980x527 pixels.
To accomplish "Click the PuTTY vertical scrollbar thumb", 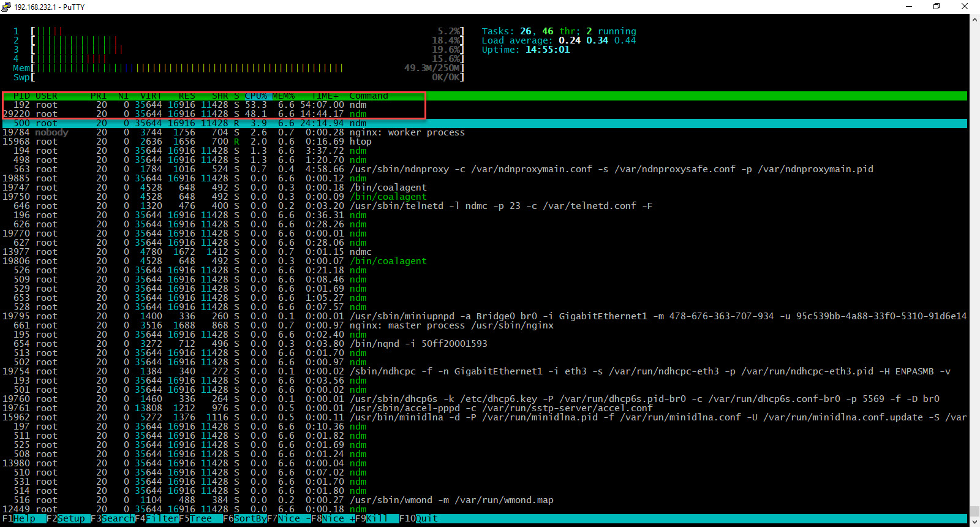I will click(x=974, y=511).
